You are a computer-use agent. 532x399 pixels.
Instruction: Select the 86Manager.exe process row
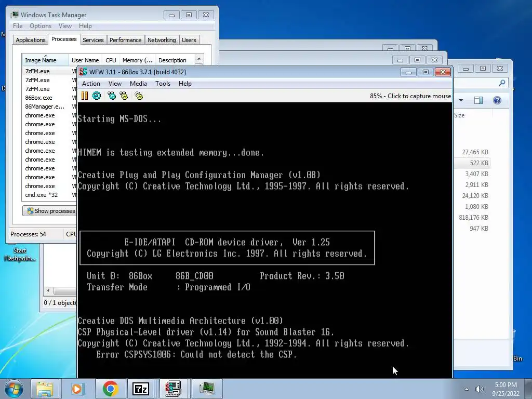(x=49, y=107)
